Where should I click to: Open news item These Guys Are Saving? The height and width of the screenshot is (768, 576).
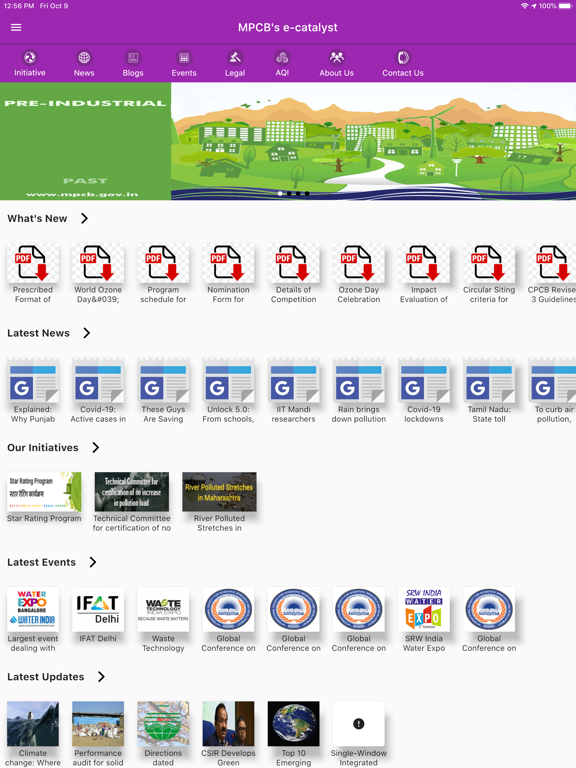click(x=163, y=382)
